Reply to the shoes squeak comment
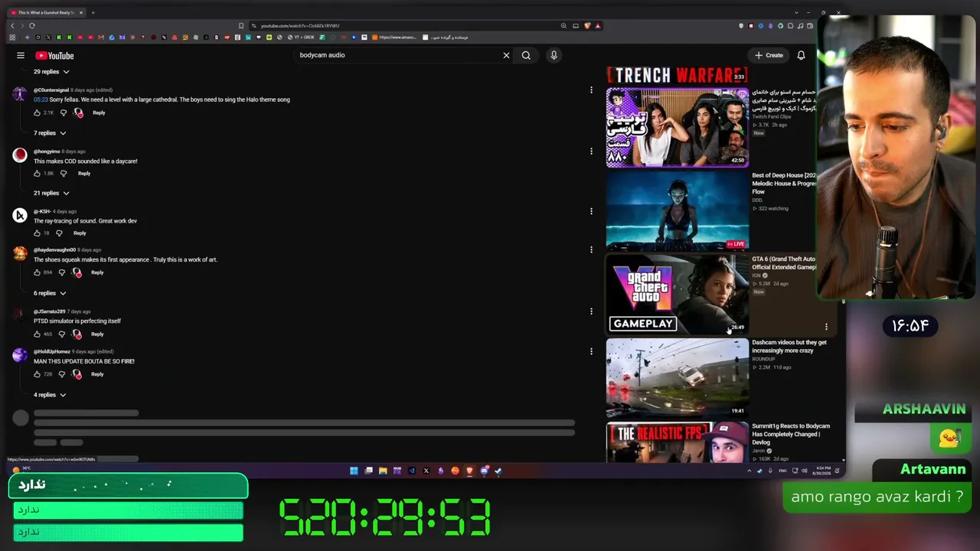Screen dimensions: 980x551 (97, 272)
